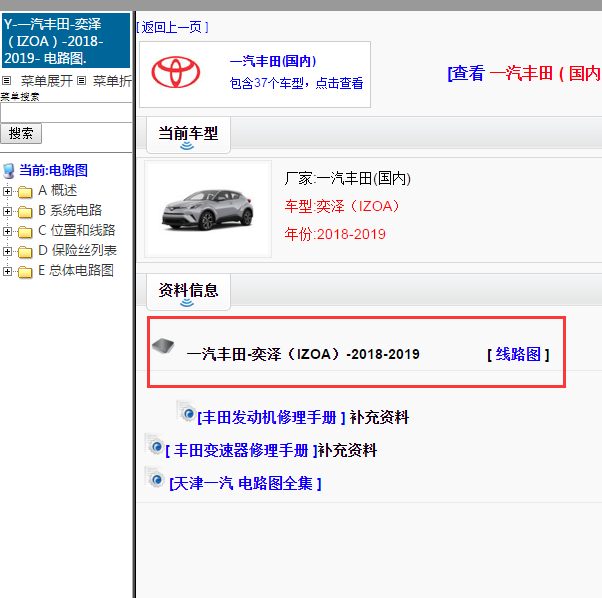Click 包含37个车型，点击查看 link
This screenshot has height=598, width=602.
click(x=296, y=83)
